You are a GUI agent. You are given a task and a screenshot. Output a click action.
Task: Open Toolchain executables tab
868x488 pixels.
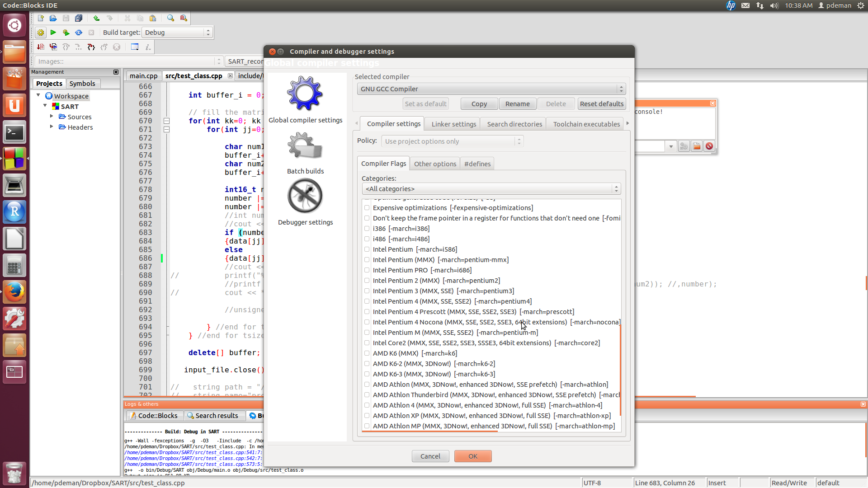coord(586,124)
